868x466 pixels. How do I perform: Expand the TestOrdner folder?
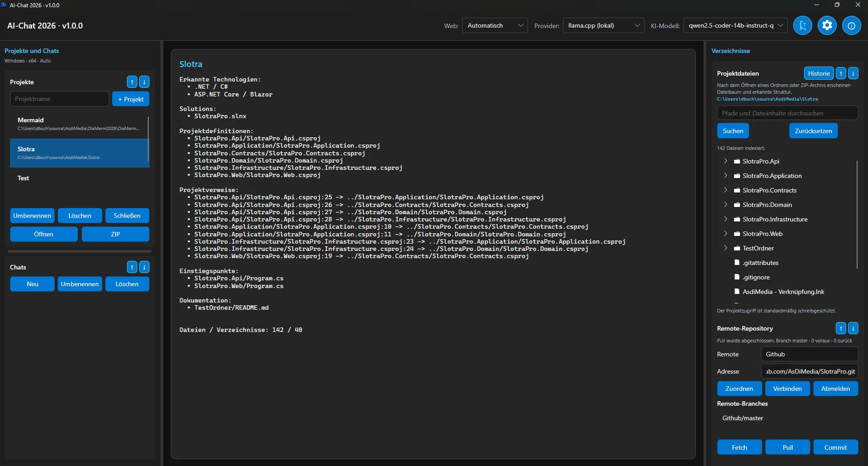point(725,248)
